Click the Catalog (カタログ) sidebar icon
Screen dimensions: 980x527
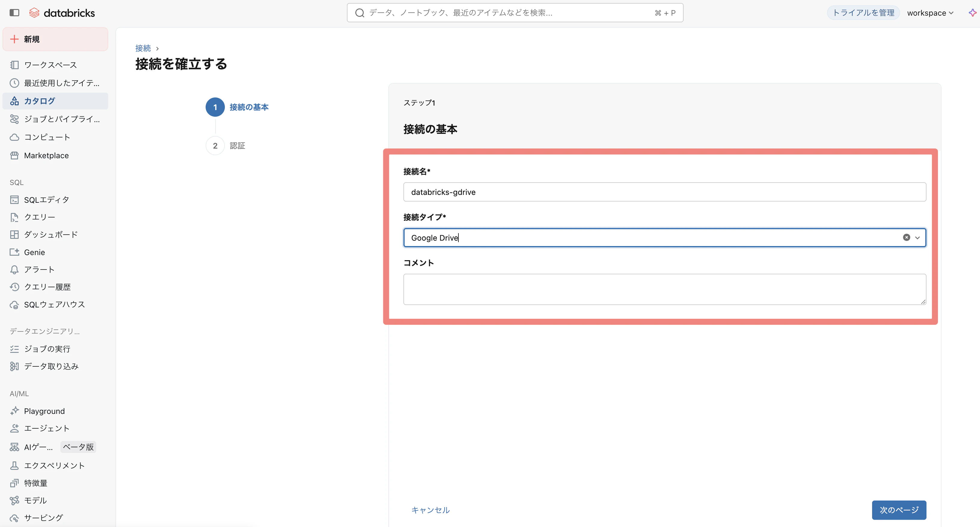point(14,101)
